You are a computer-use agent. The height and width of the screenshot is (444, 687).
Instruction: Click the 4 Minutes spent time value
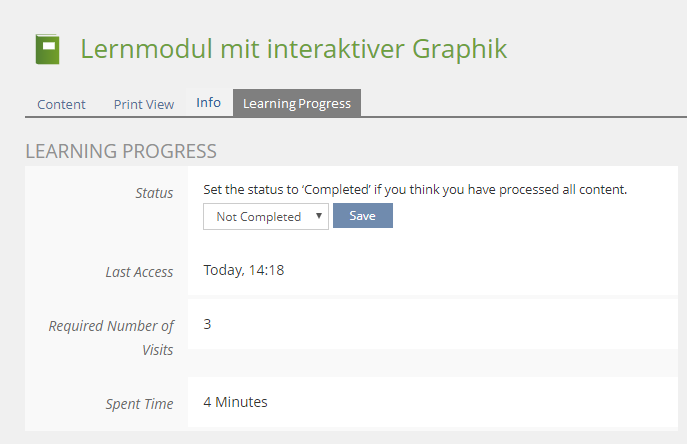coord(235,402)
